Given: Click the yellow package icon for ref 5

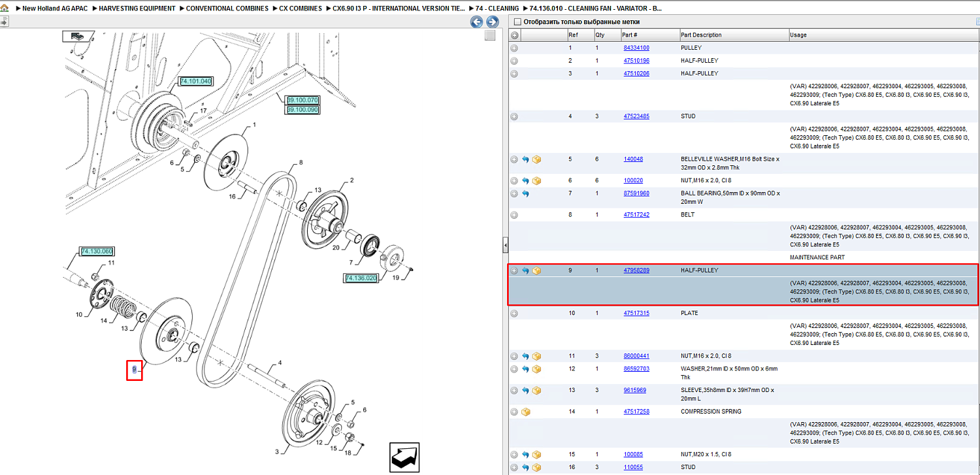Looking at the screenshot, I should click(x=536, y=159).
